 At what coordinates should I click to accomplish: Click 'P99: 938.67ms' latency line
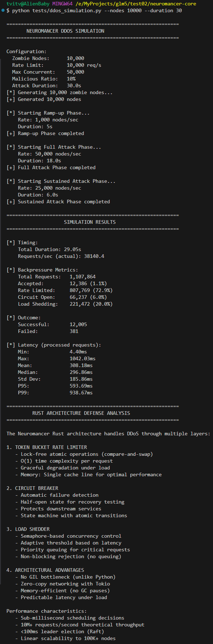click(x=55, y=393)
